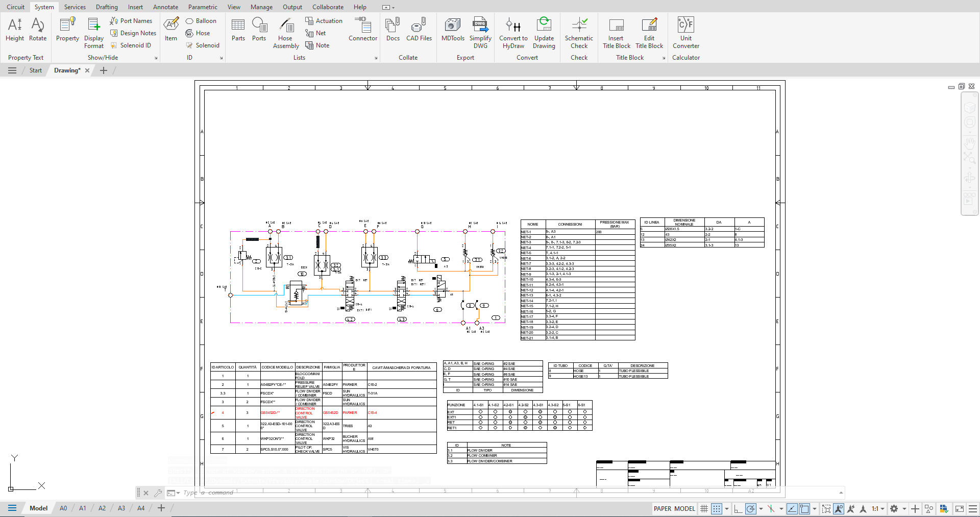Toggle ortho mode in status bar
This screenshot has height=517, width=980.
pos(738,509)
